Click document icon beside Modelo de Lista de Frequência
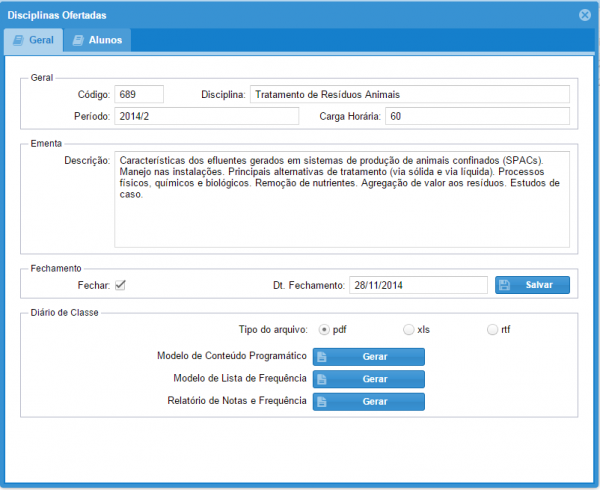600x490 pixels. click(x=322, y=379)
